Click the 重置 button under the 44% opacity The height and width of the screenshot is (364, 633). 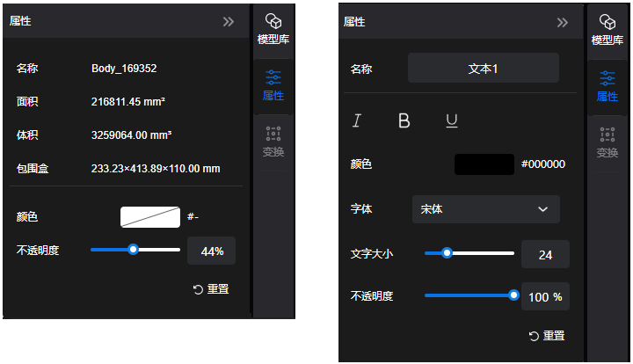pos(212,289)
